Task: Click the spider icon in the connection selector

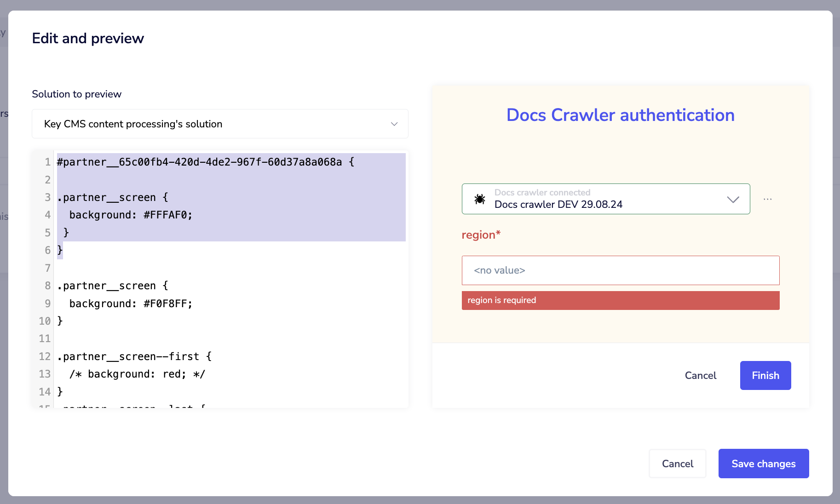Action: (480, 199)
